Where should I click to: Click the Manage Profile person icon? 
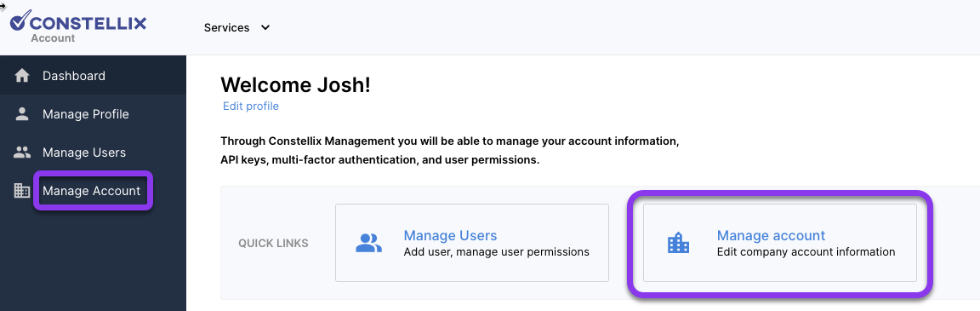[22, 114]
